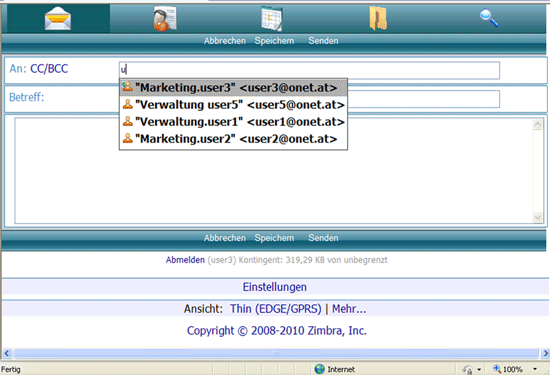Click message body scroll up arrow
This screenshot has width=550, height=375.
click(537, 124)
